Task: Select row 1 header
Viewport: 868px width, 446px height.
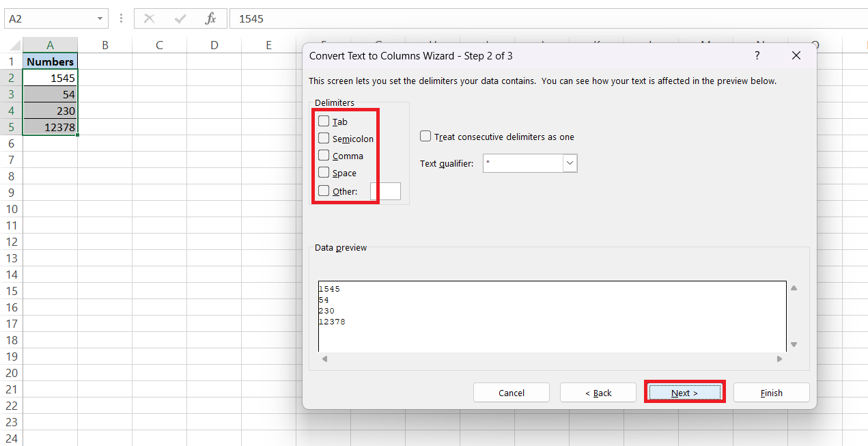Action: [11, 61]
